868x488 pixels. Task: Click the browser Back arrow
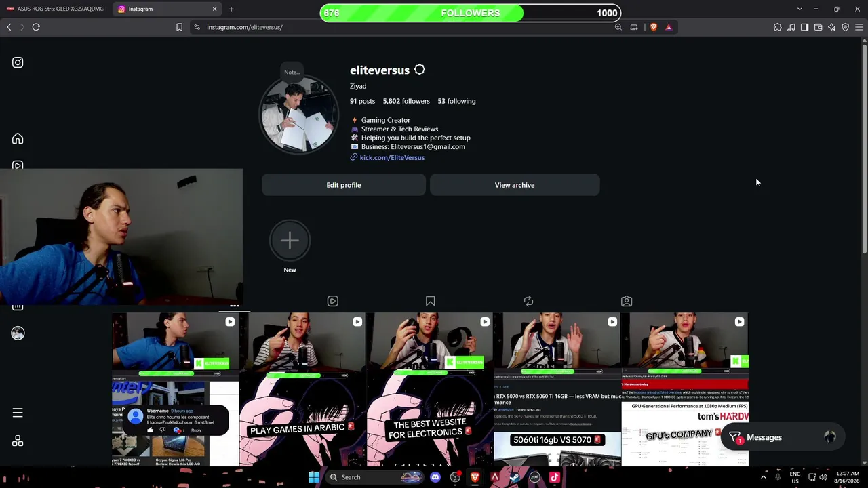click(9, 27)
